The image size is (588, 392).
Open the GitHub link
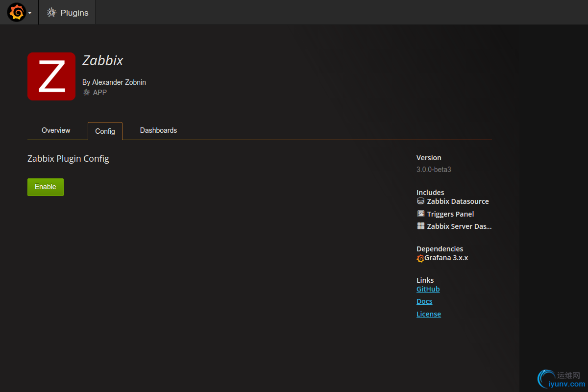[x=428, y=289]
